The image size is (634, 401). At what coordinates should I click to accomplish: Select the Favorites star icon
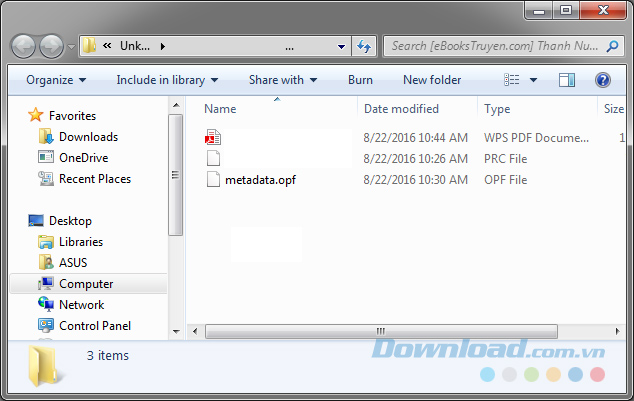coord(36,115)
